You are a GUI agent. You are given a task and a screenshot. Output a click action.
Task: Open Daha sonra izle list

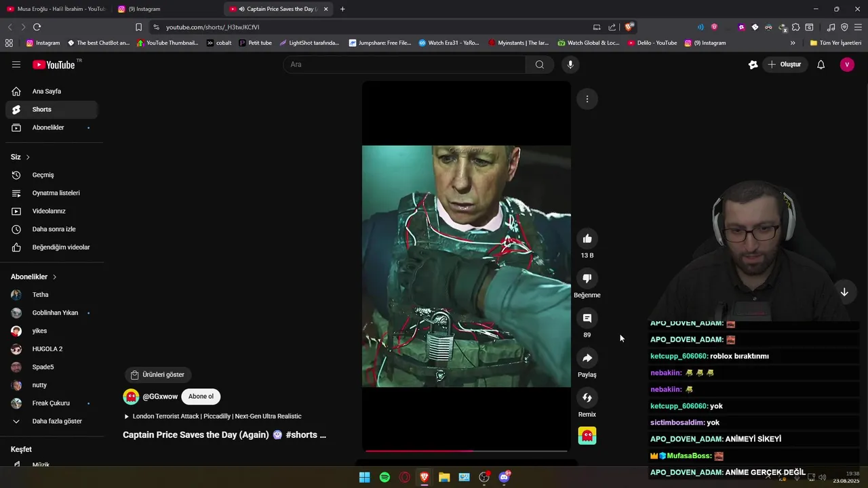click(52, 229)
